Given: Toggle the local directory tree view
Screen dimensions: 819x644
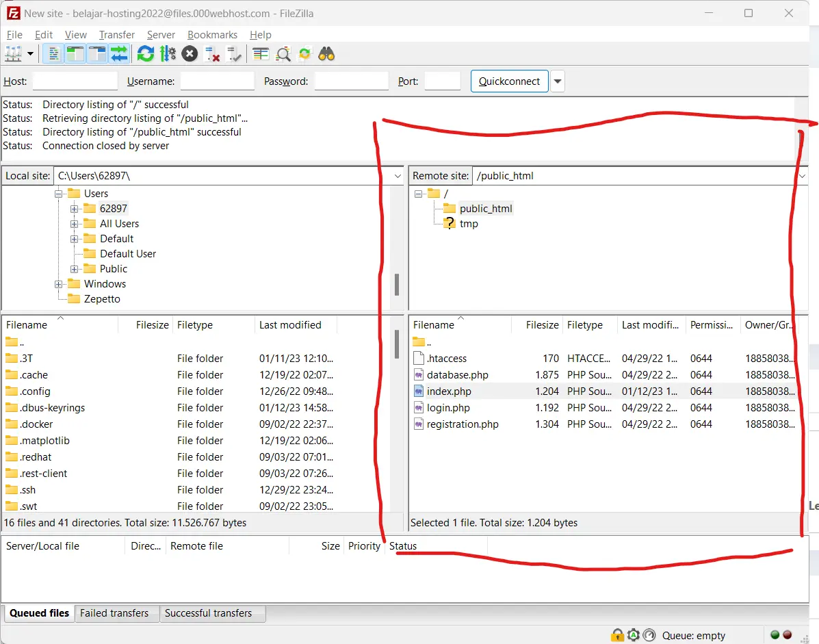Looking at the screenshot, I should tap(75, 54).
